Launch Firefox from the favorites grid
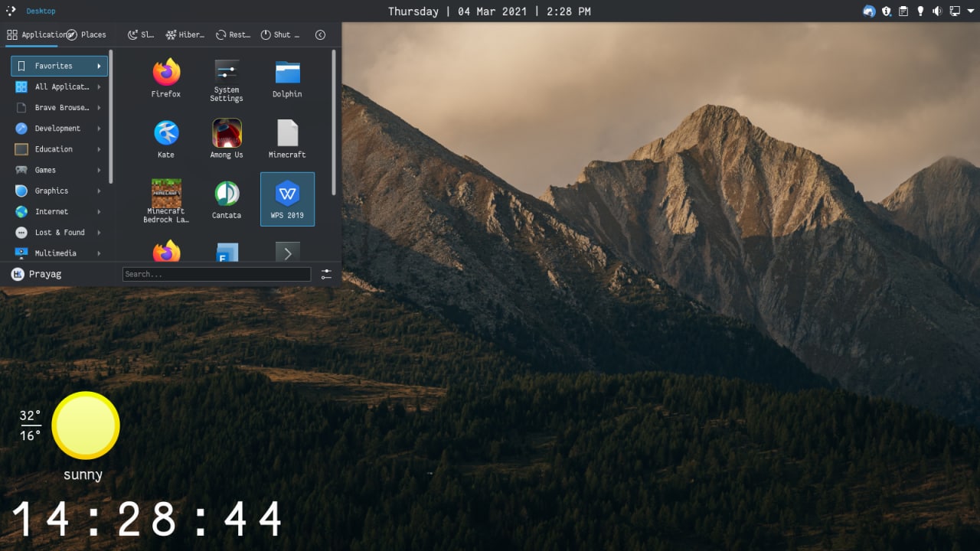The width and height of the screenshot is (980, 551). pyautogui.click(x=166, y=78)
